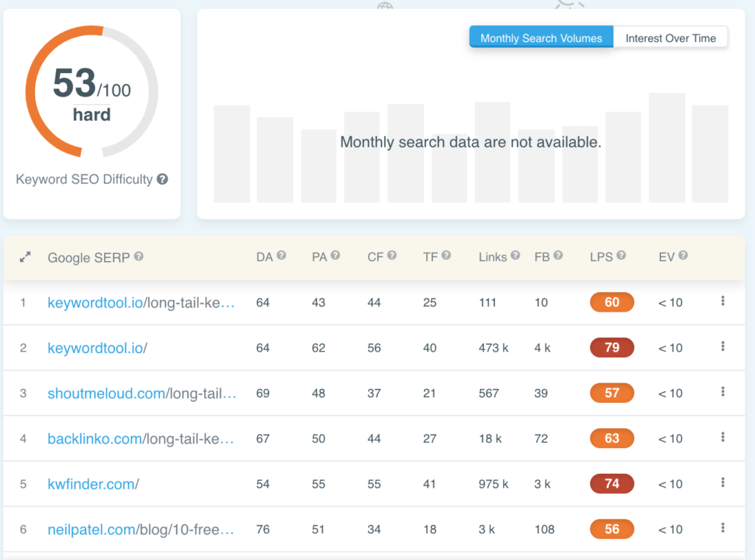Open the three-dot menu for kwfinder.com

[723, 483]
